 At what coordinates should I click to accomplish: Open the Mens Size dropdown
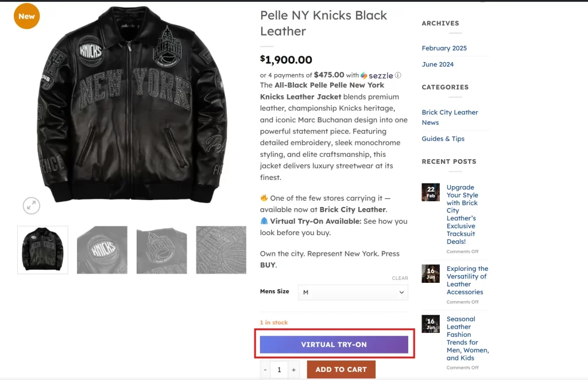[353, 292]
